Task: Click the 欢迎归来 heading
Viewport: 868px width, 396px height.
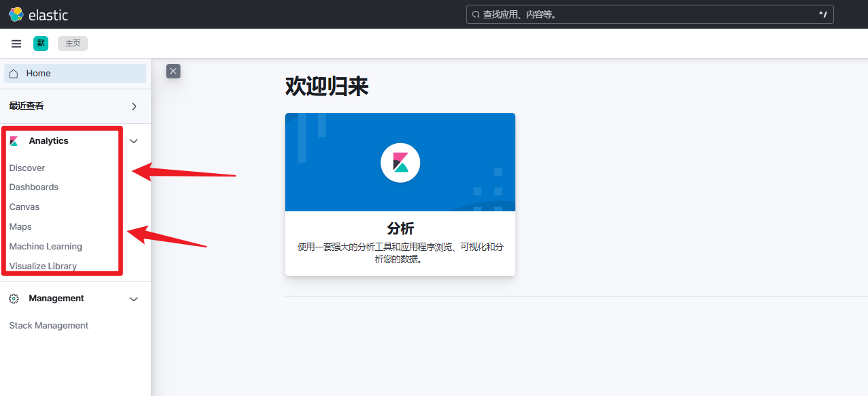Action: [327, 87]
